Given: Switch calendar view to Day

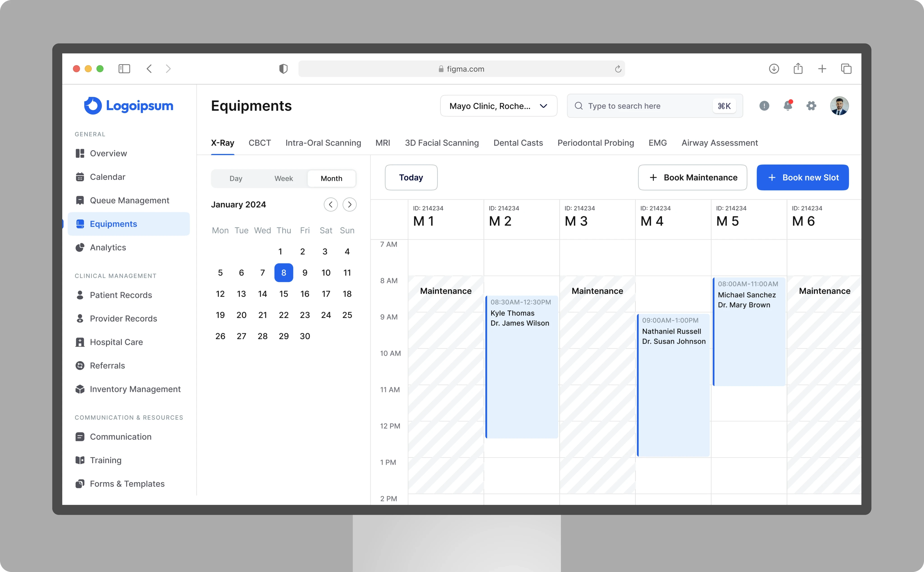Looking at the screenshot, I should (x=236, y=179).
